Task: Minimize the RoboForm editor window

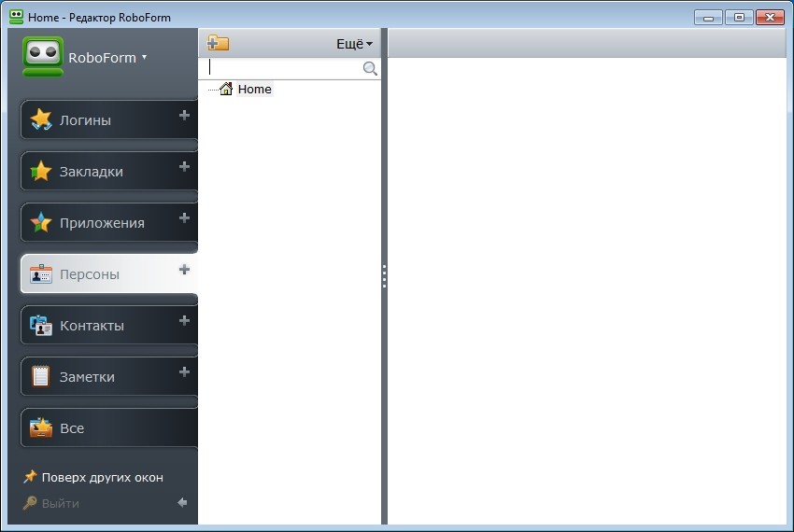Action: click(x=708, y=18)
